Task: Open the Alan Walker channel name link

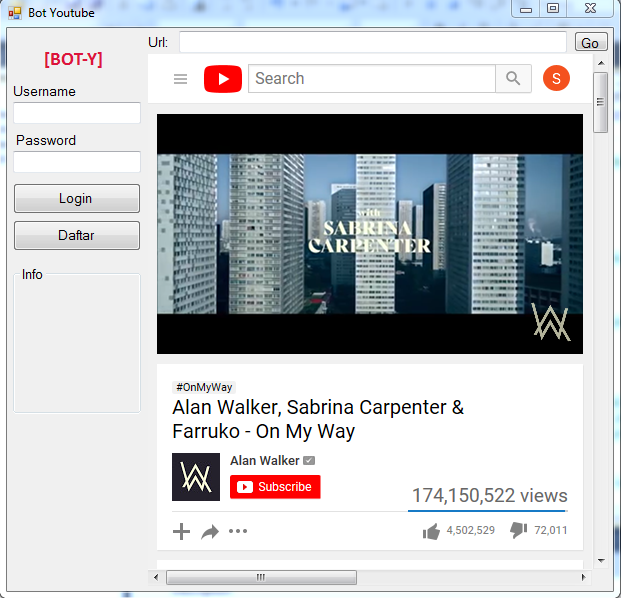Action: [265, 461]
